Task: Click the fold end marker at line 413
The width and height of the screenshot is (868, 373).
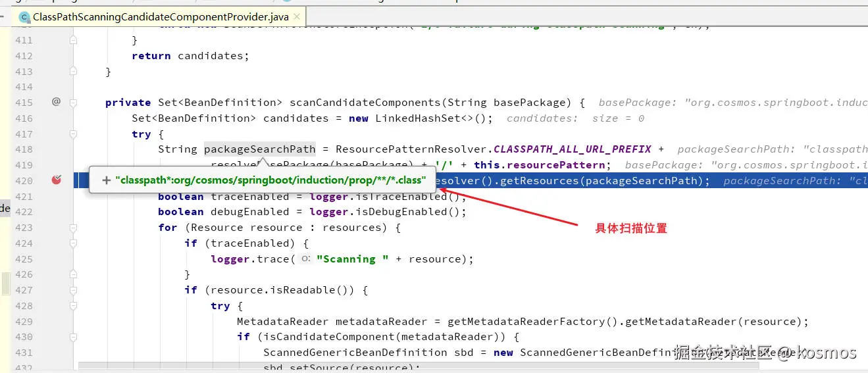Action: (74, 72)
